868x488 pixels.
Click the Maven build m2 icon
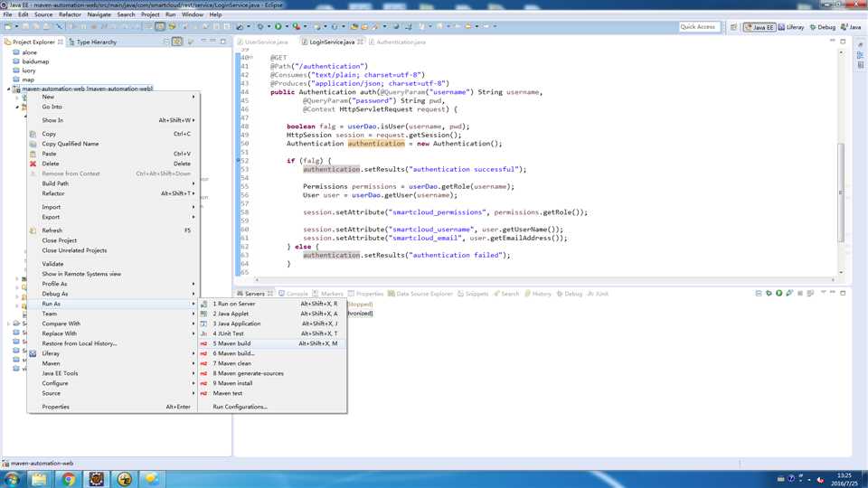pos(203,343)
